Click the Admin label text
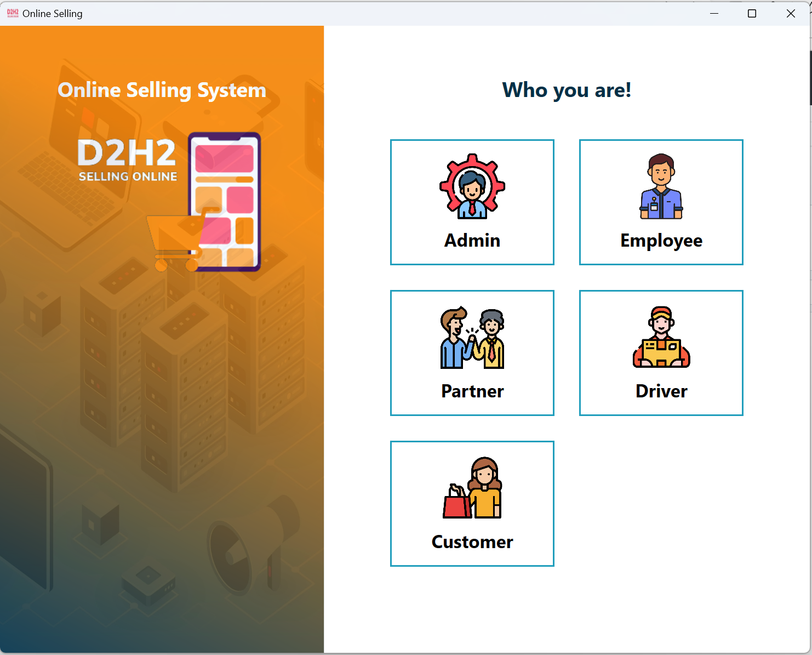 (x=472, y=240)
